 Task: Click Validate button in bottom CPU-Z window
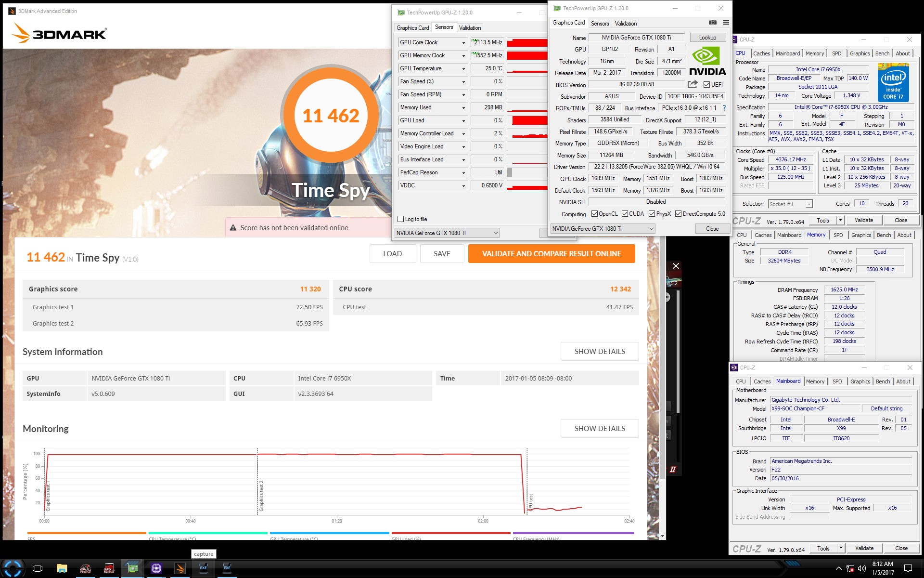pos(864,548)
